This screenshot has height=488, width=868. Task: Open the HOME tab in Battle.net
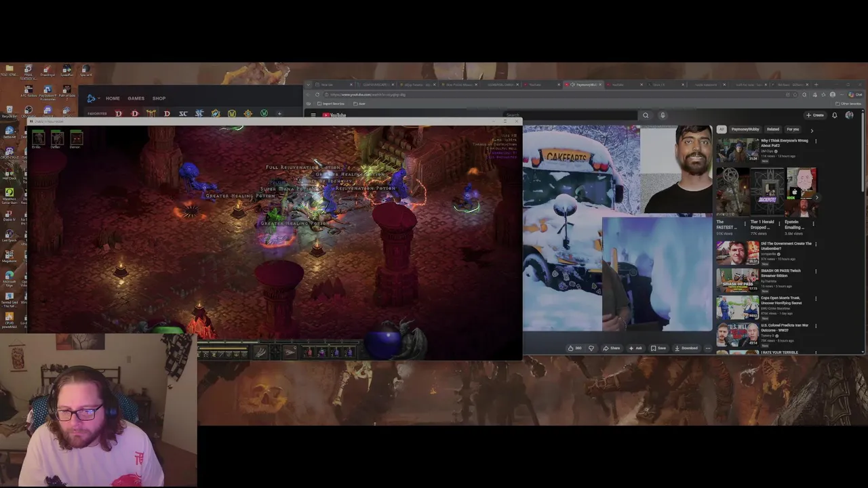tap(113, 98)
